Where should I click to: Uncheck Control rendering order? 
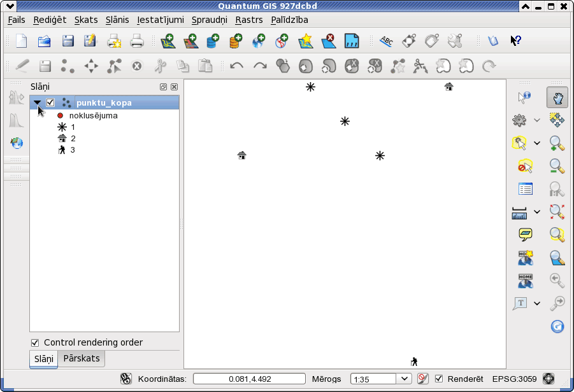(x=35, y=342)
